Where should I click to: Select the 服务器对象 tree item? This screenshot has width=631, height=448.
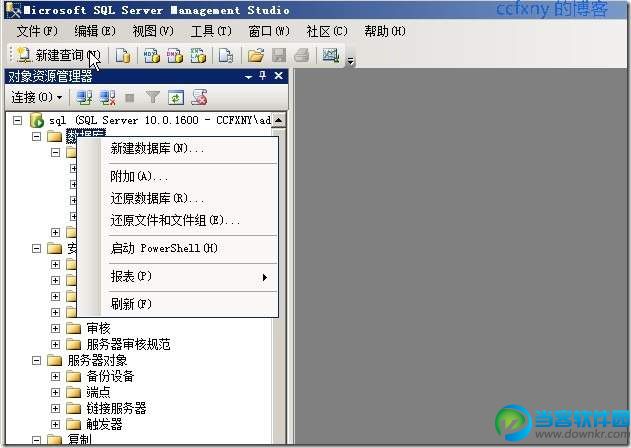coord(97,360)
